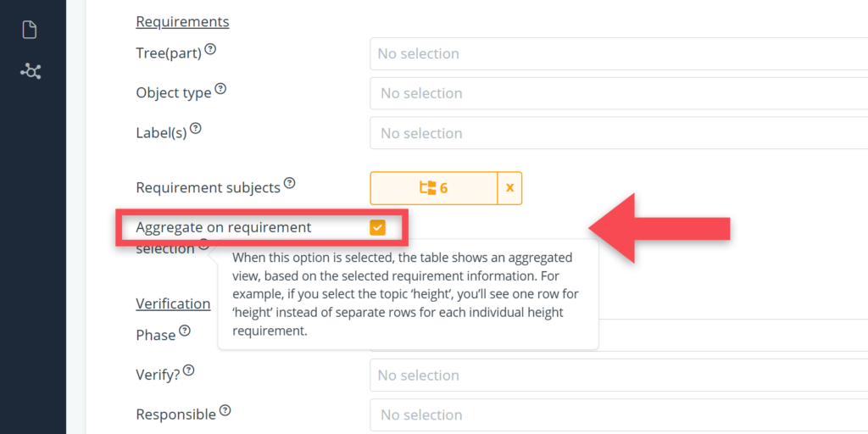The height and width of the screenshot is (434, 868).
Task: Click help icon next to Tree(part)
Action: 210,50
